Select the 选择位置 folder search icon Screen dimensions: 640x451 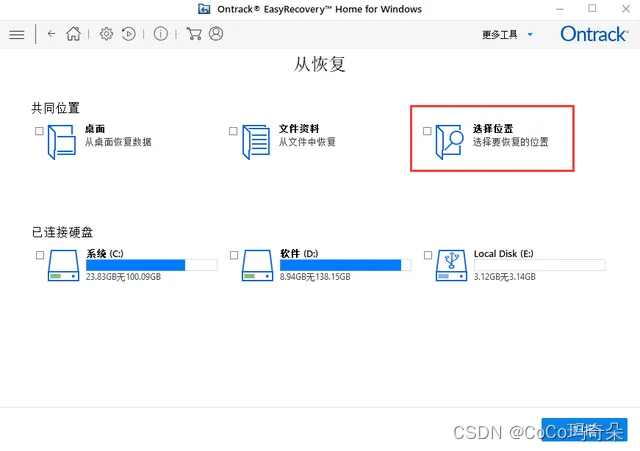pos(450,142)
